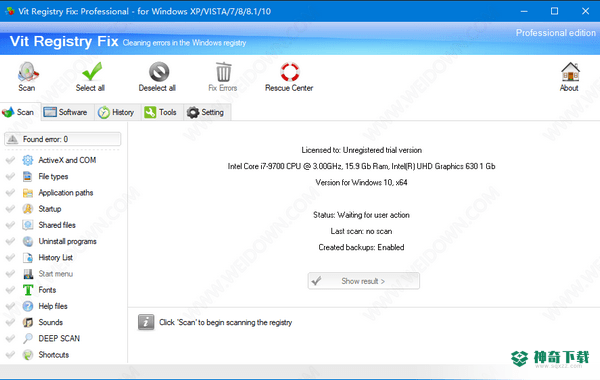Click the Show result button
The image size is (600, 380).
tap(364, 281)
